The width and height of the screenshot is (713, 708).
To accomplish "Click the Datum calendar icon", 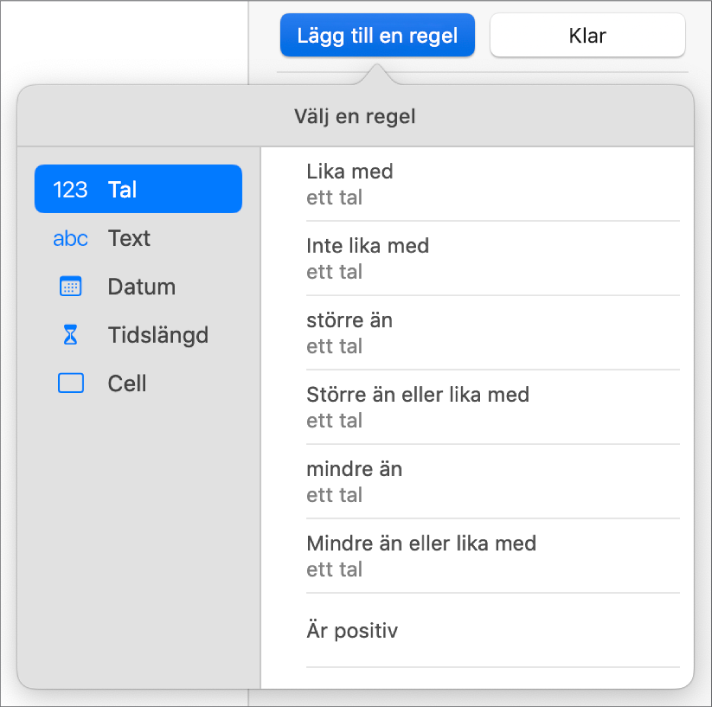I will [x=70, y=287].
